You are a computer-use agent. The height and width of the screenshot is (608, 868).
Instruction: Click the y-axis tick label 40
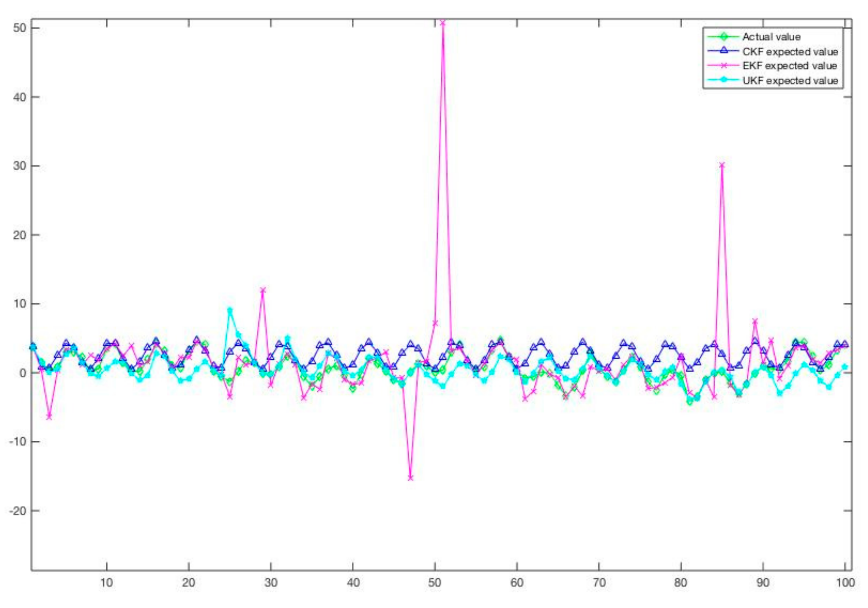(19, 97)
